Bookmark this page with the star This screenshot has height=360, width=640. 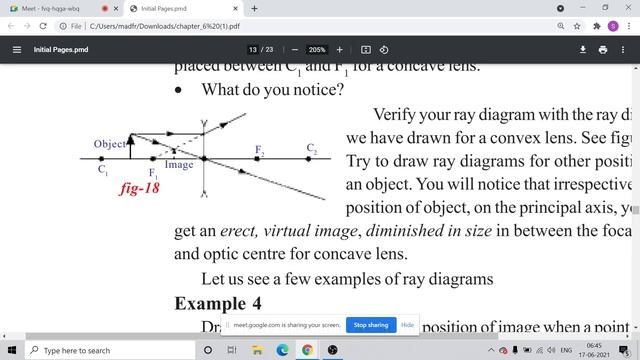click(x=577, y=26)
